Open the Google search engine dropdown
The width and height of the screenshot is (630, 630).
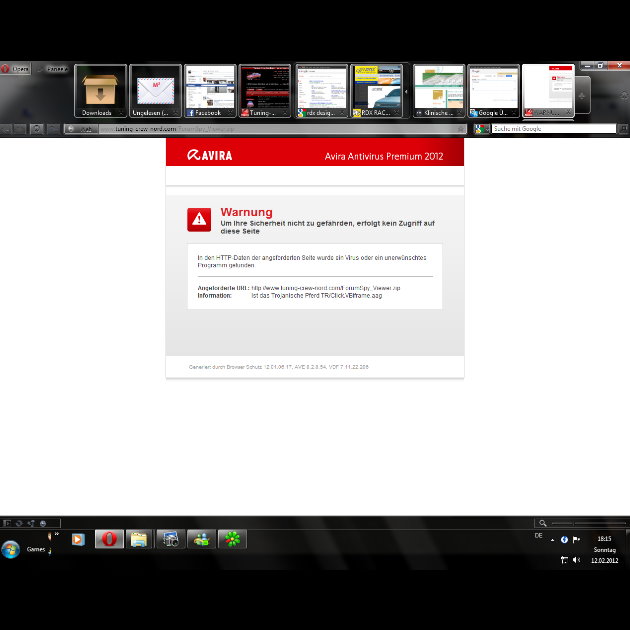click(x=482, y=129)
